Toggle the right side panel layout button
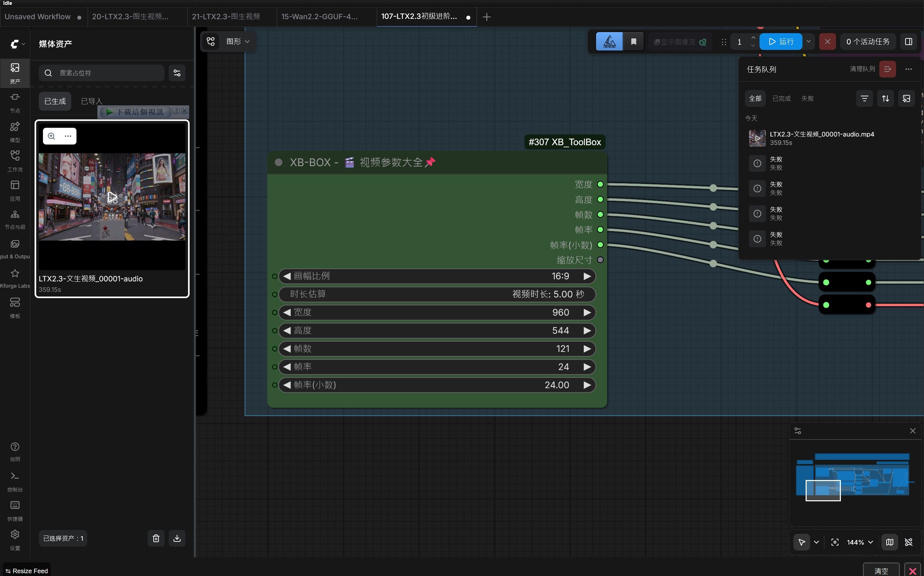 [908, 42]
